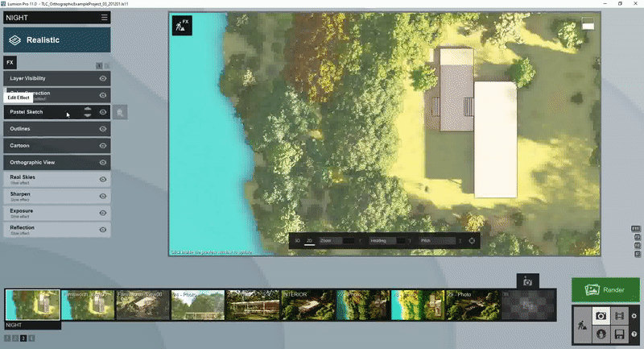644x349 pixels.
Task: Select the Outlines effect row
Action: (x=57, y=129)
